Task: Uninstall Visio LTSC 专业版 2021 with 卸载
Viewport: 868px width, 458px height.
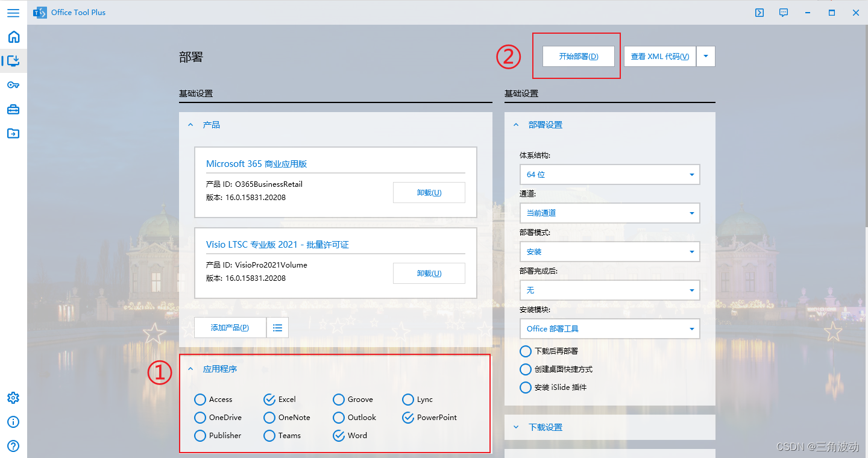Action: [x=429, y=274]
